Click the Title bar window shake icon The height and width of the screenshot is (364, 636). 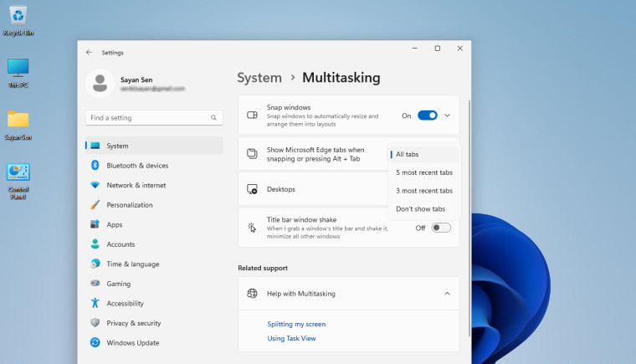tap(252, 228)
